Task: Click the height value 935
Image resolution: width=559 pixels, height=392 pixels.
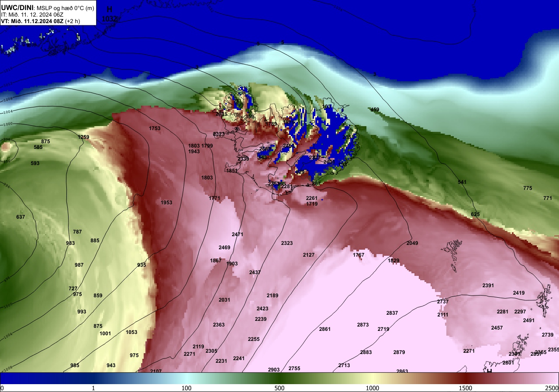Action: [141, 265]
